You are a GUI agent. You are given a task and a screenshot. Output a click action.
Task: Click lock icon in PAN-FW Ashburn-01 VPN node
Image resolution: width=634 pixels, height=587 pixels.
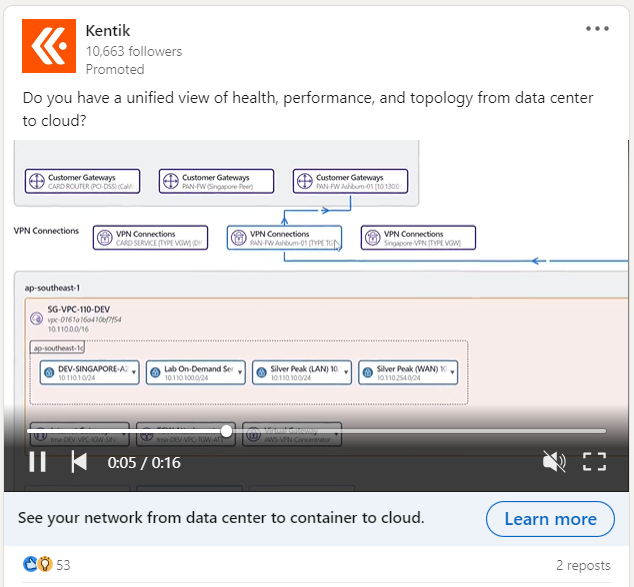click(239, 238)
